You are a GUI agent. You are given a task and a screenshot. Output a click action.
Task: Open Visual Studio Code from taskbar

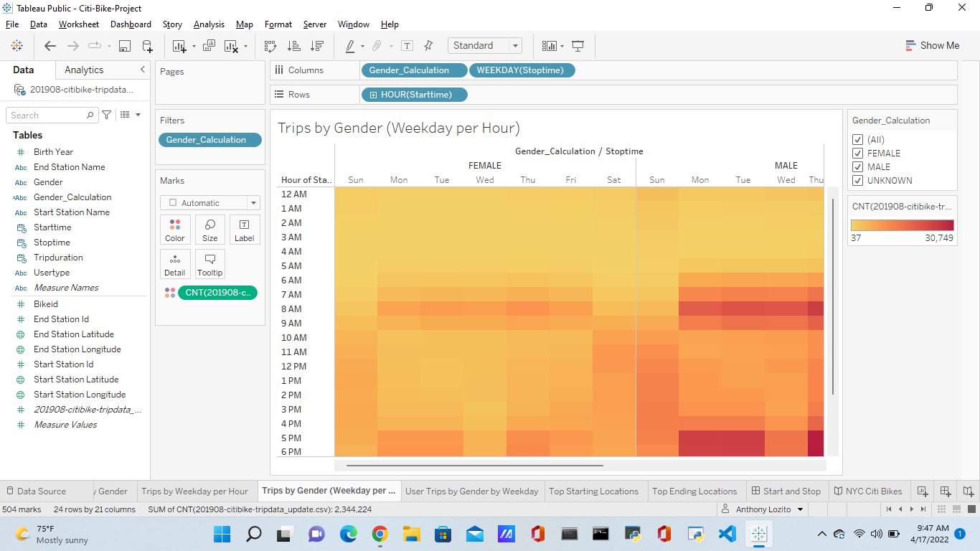point(727,534)
